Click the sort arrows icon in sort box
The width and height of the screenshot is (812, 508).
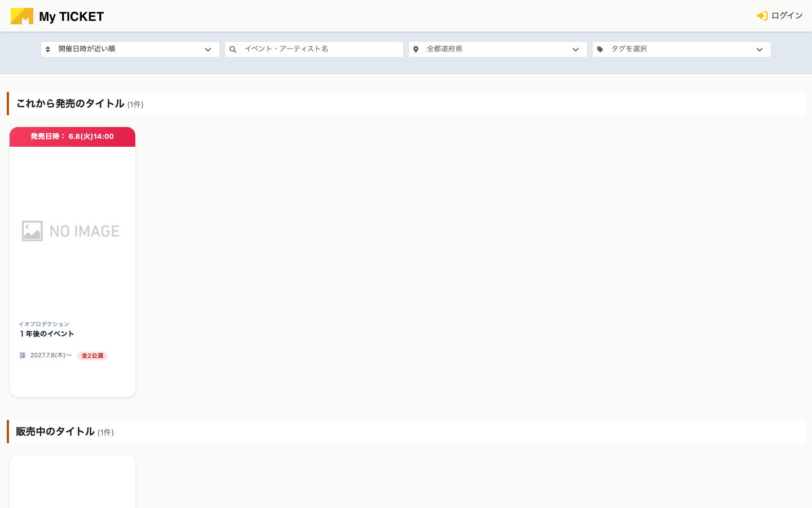pyautogui.click(x=48, y=50)
